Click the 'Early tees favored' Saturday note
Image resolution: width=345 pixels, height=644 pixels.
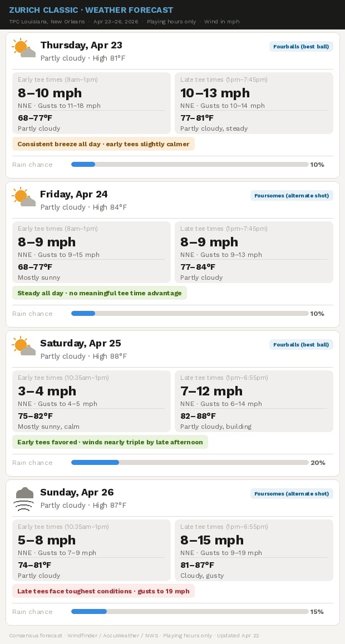[110, 442]
